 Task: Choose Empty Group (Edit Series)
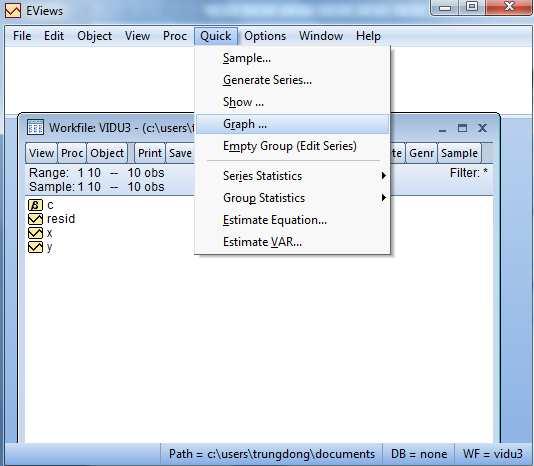coord(292,146)
